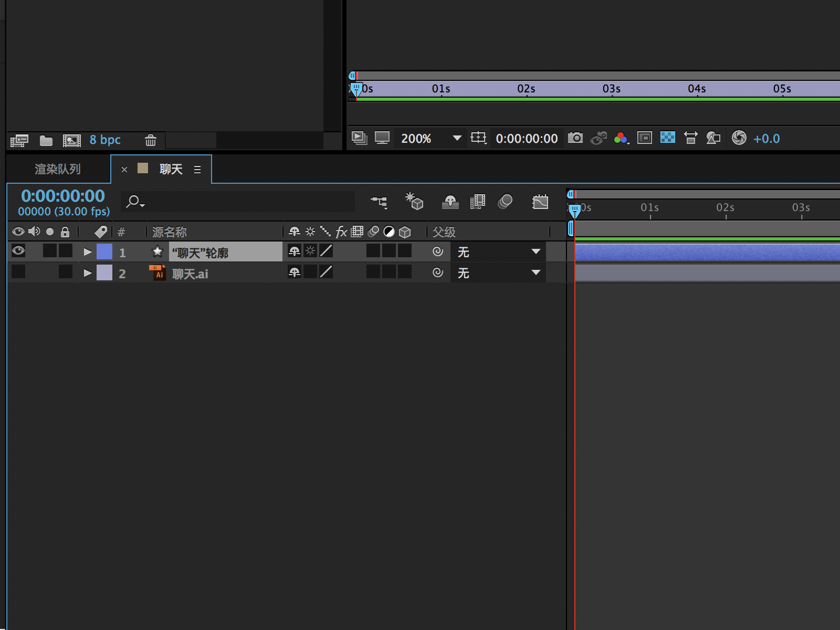Toggle quality switch on 聊天.ai layer
The width and height of the screenshot is (840, 630).
coord(326,272)
